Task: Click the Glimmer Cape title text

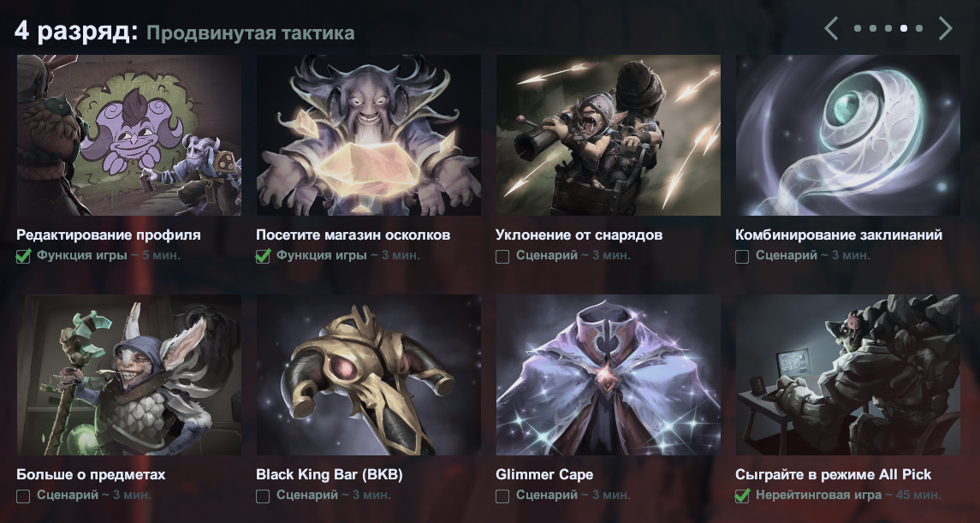Action: pos(544,475)
